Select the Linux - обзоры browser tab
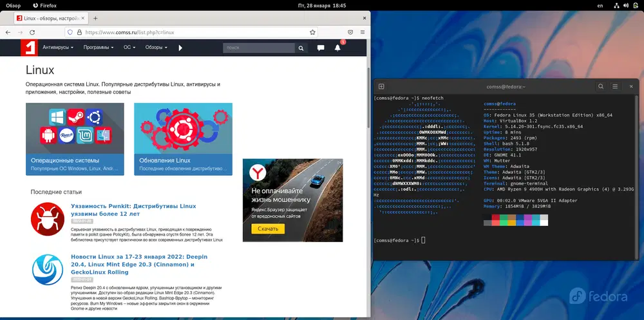 pos(51,18)
